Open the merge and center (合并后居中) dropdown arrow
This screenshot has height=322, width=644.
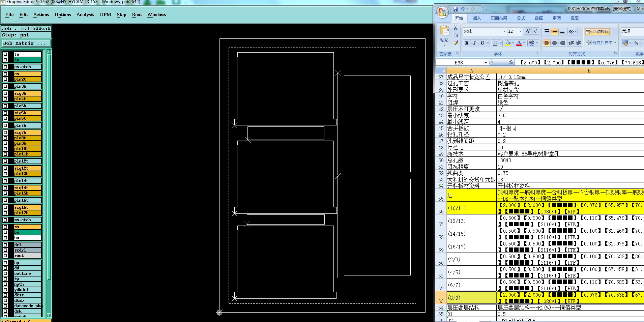(615, 43)
